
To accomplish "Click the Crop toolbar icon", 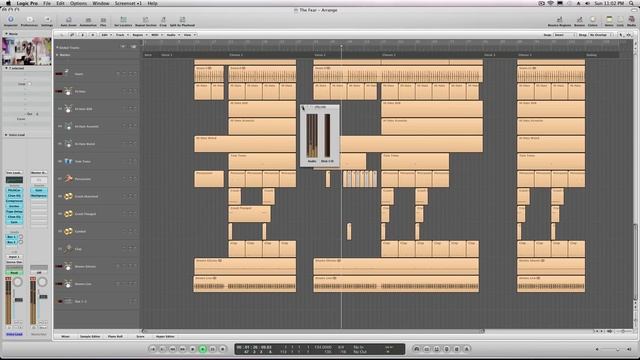I will click(x=163, y=20).
